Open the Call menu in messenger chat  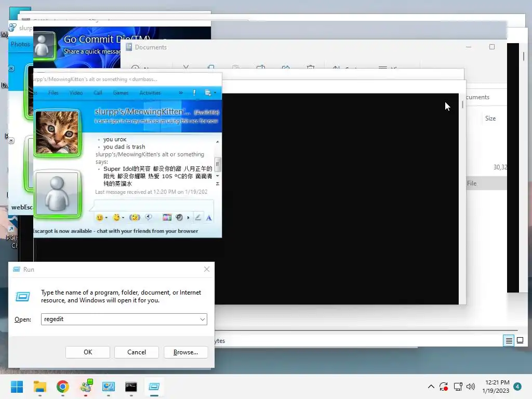98,92
